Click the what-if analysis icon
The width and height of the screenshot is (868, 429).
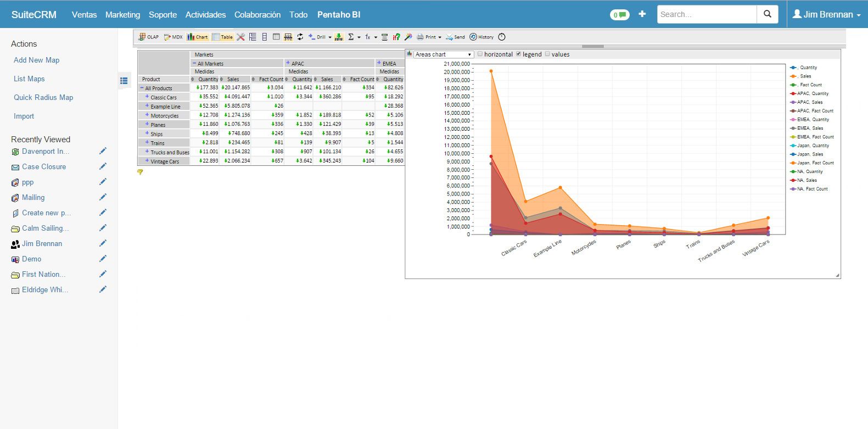point(396,37)
